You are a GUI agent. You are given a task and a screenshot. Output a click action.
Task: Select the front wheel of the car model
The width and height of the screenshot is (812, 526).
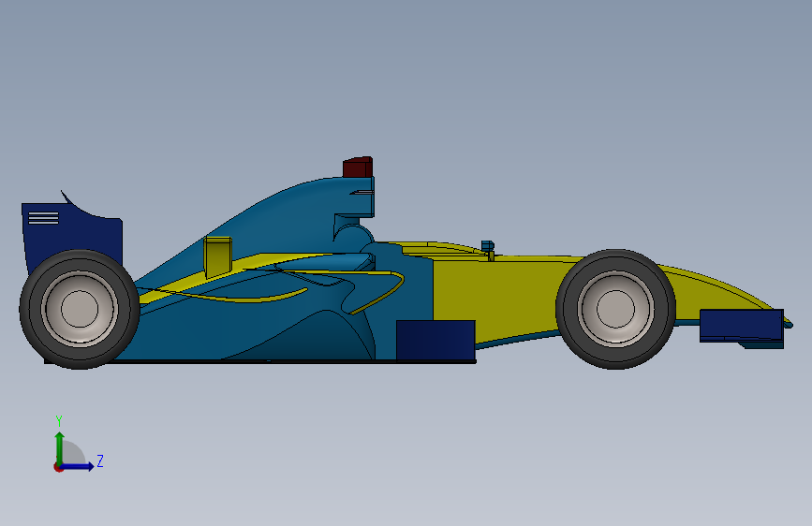pos(615,309)
